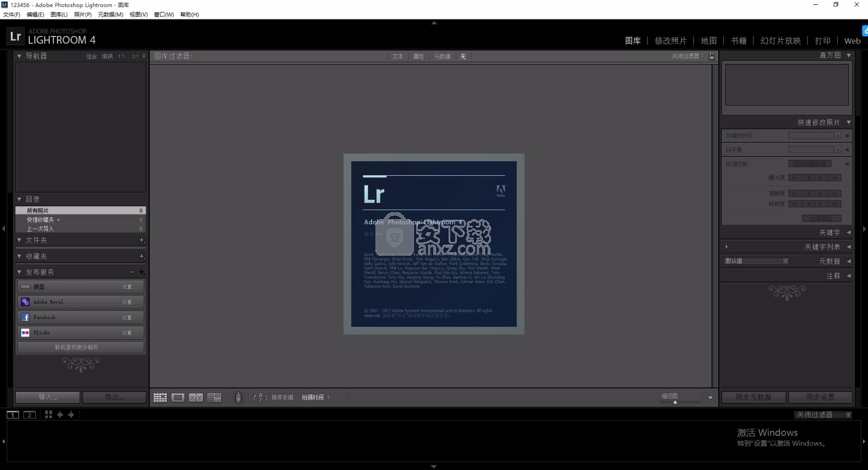Hide the left panel group
This screenshot has width=868, height=470.
point(3,228)
